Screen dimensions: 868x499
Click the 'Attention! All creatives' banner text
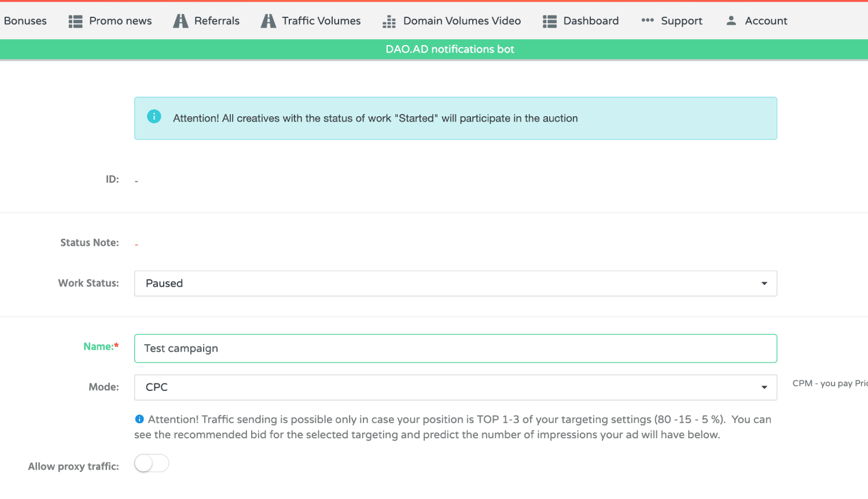point(376,118)
